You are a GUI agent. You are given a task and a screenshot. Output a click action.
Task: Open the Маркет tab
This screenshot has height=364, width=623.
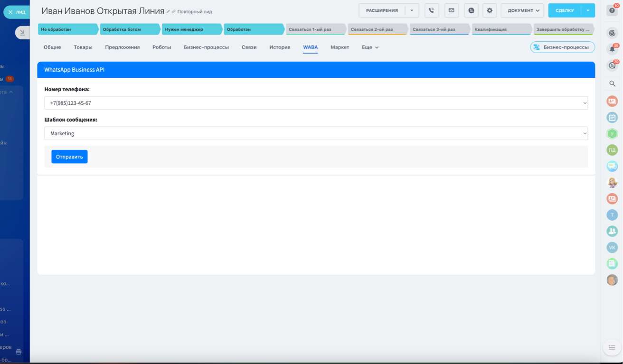tap(340, 47)
